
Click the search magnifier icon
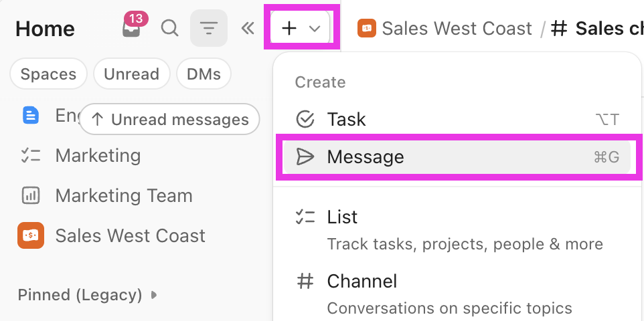tap(169, 28)
